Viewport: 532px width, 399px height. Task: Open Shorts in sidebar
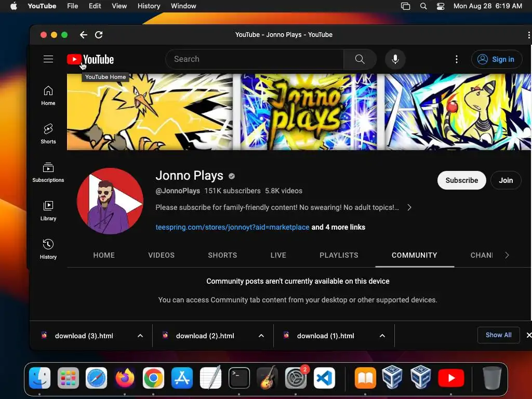click(48, 134)
